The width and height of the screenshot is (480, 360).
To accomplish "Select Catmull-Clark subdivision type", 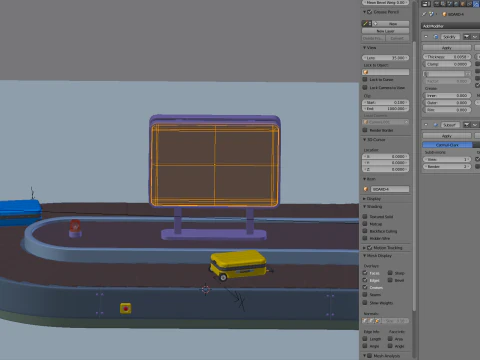I will tap(447, 145).
